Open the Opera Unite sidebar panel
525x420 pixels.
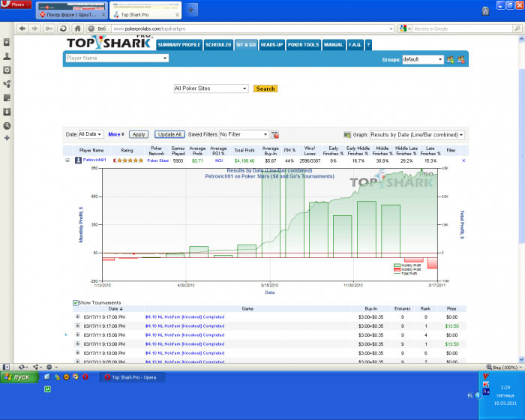tap(7, 84)
